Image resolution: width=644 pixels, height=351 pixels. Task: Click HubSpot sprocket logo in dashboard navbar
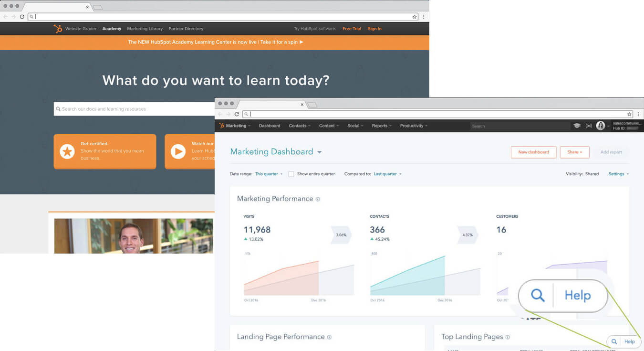tap(222, 126)
